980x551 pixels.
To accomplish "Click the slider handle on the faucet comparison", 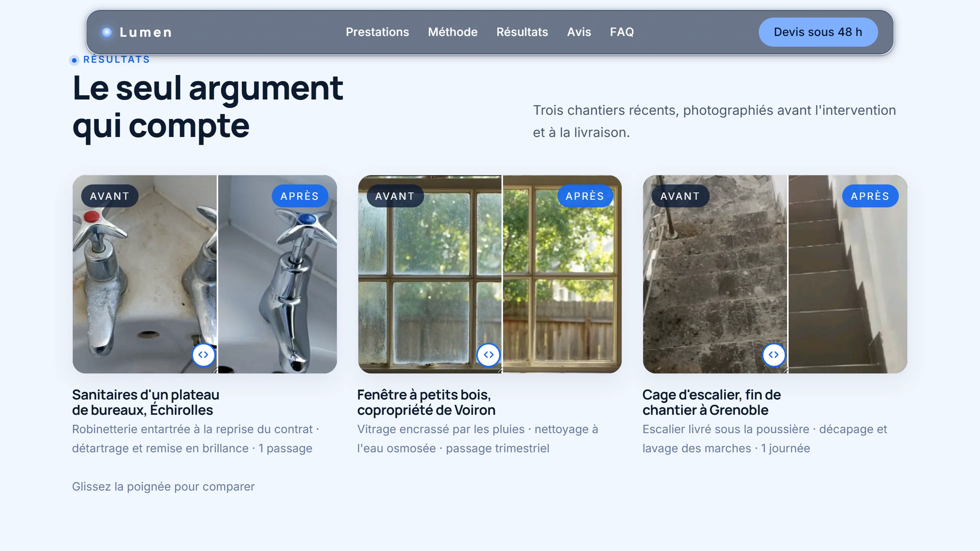I will point(203,355).
